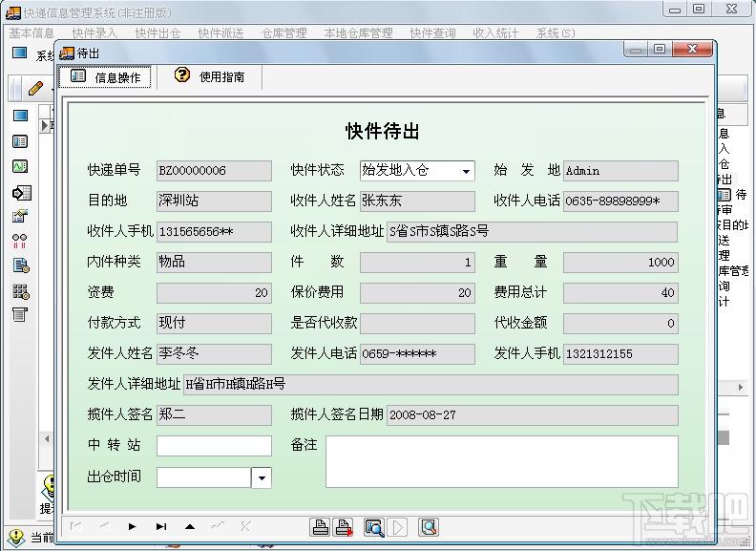The width and height of the screenshot is (756, 551).
Task: Click the blue screen icon beside 系统 toolbar label
Action: 19,53
